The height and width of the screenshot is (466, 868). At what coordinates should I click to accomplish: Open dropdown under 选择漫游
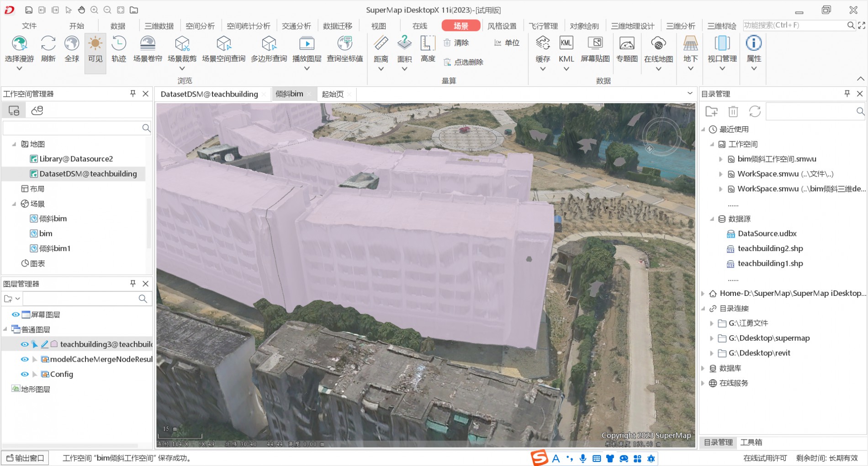click(19, 69)
